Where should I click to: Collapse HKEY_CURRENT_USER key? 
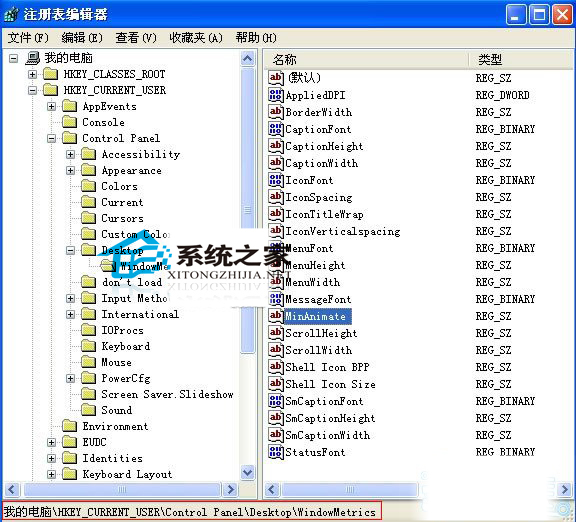(x=33, y=90)
